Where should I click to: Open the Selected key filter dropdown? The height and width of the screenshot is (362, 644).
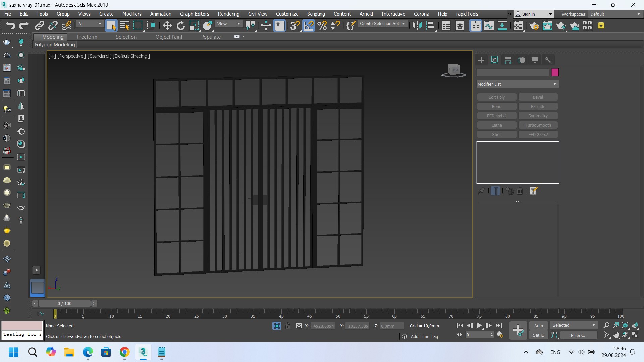coord(574,325)
